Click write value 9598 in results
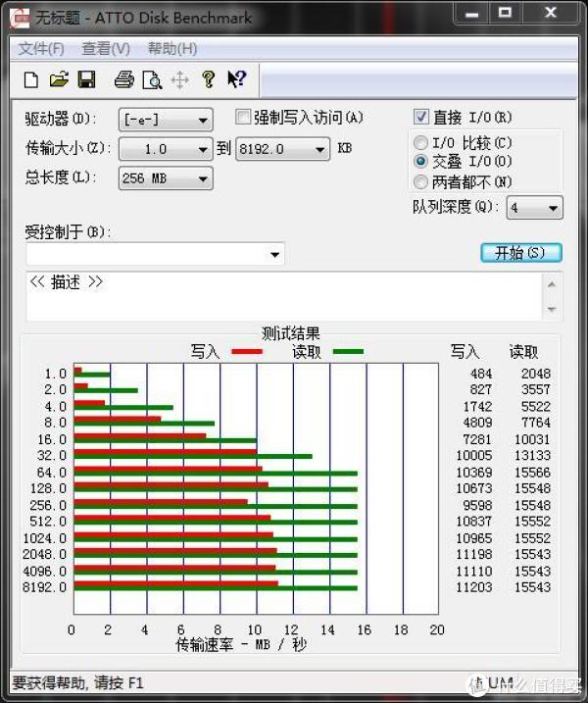Screen dimensions: 588x703 pyautogui.click(x=477, y=505)
